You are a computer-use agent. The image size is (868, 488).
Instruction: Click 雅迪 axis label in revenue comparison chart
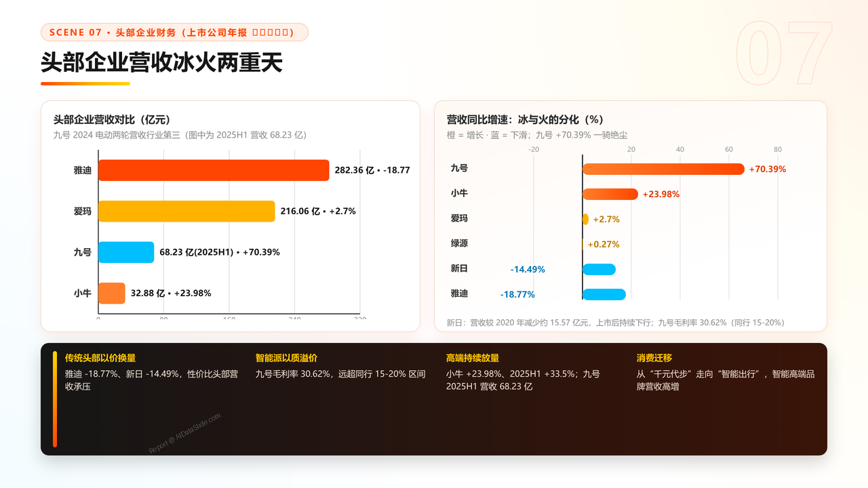point(83,170)
